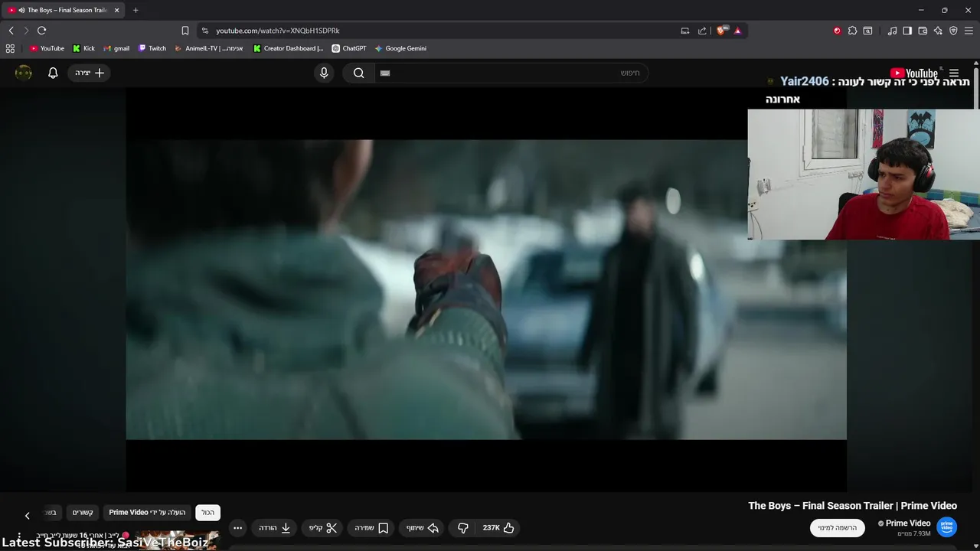The height and width of the screenshot is (551, 980).
Task: Go to YouTube home via logo
Action: tap(914, 73)
